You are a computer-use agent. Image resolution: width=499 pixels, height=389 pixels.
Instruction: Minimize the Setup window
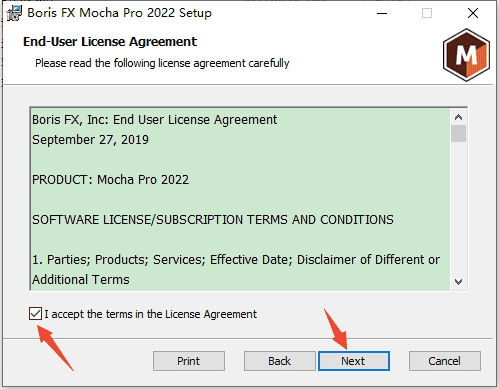[382, 13]
